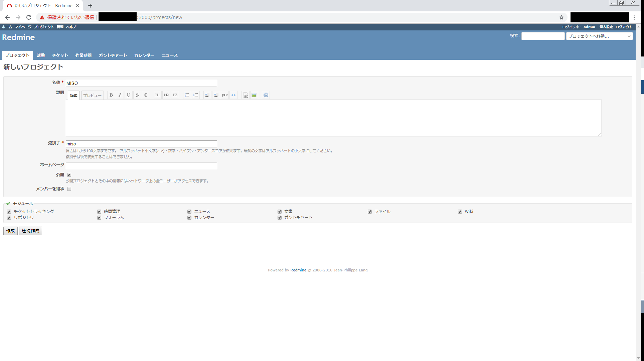Open the ガントチャート main menu tab
Image resolution: width=644 pixels, height=361 pixels.
tap(113, 55)
